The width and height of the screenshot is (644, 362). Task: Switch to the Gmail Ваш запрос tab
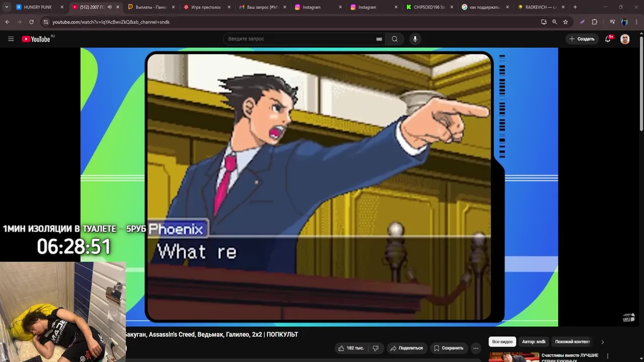(x=262, y=7)
